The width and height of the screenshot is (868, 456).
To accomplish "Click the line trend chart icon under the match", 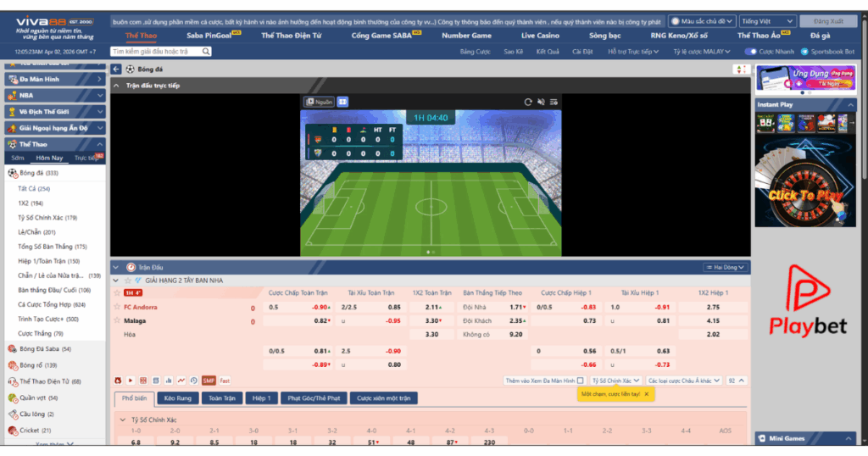I will click(181, 381).
